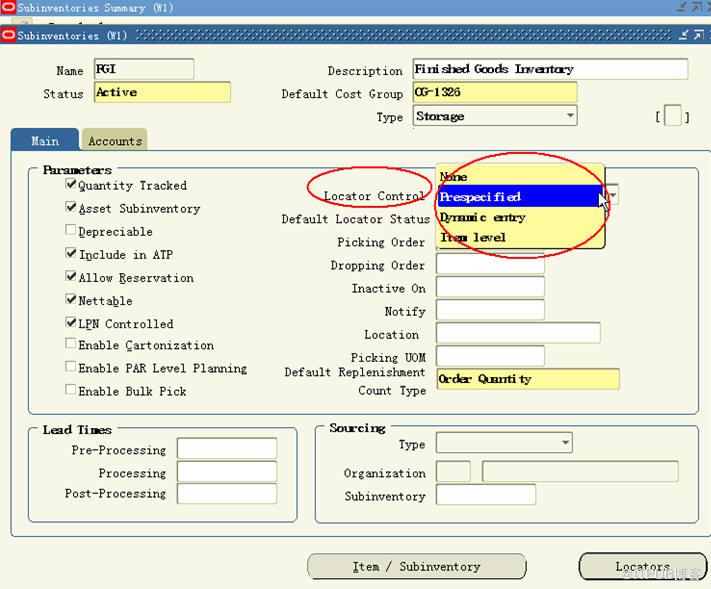Image resolution: width=711 pixels, height=589 pixels.
Task: Click the Pre-Processing lead time field
Action: 226,449
